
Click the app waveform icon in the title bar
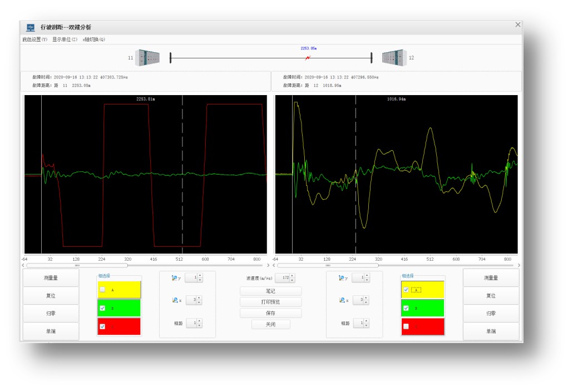(x=31, y=27)
